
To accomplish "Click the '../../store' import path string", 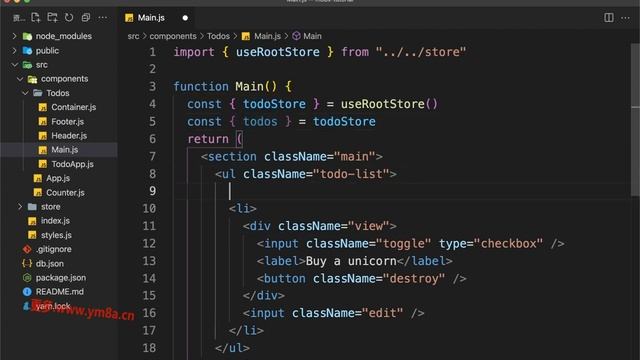I will tap(420, 52).
